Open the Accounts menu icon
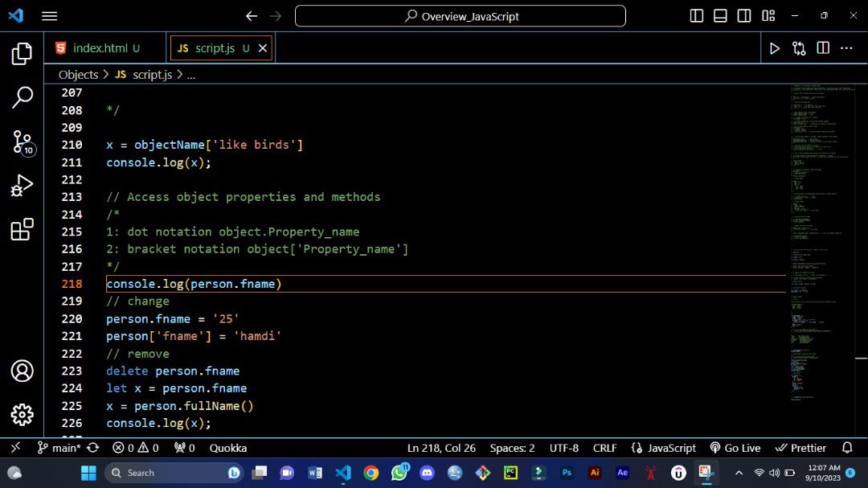The image size is (868, 488). (x=23, y=371)
